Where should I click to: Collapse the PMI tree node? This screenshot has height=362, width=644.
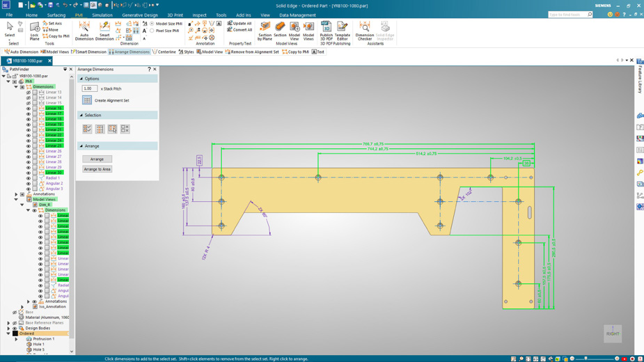[x=8, y=81]
